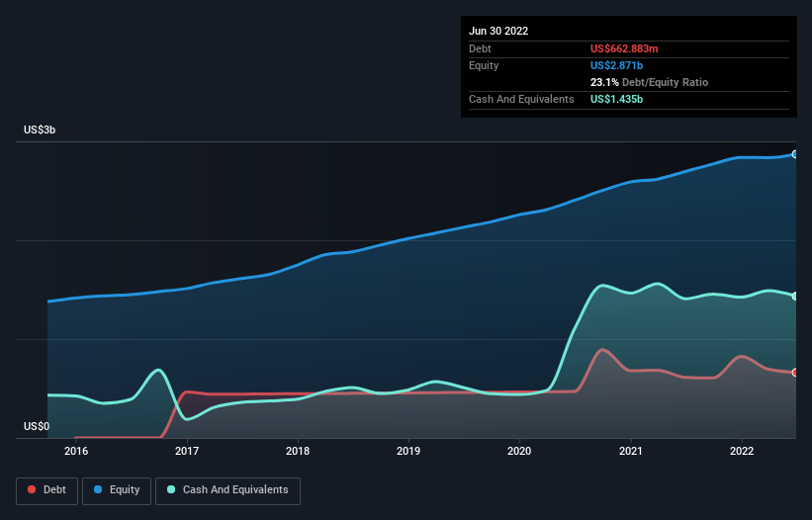Click the 23.1% Debt/Equity Ratio text

coord(649,82)
